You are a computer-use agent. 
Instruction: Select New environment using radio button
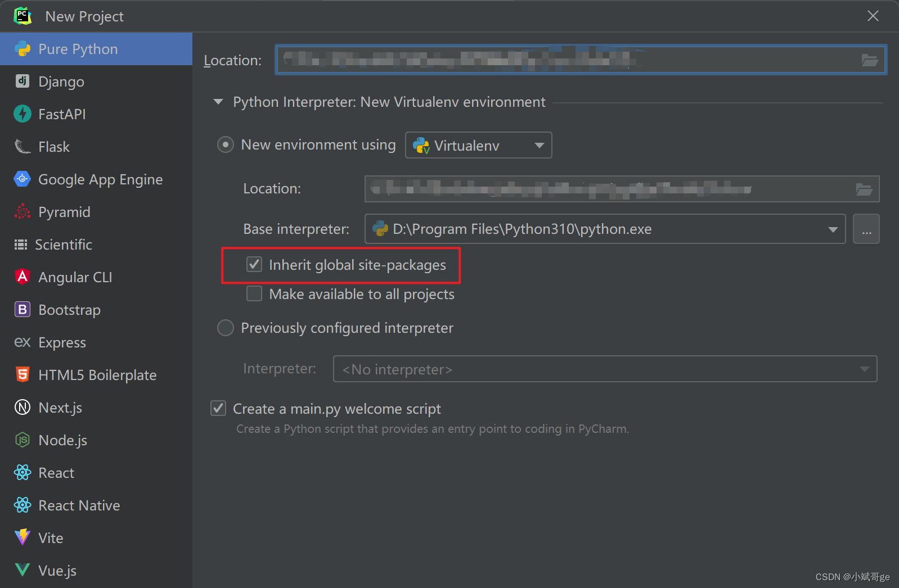[x=226, y=145]
